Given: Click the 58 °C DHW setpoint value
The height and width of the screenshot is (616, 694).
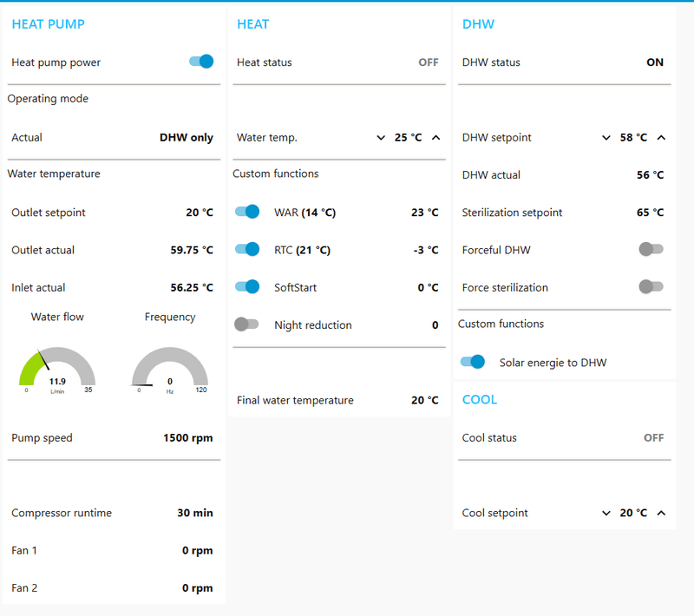Looking at the screenshot, I should tap(633, 138).
